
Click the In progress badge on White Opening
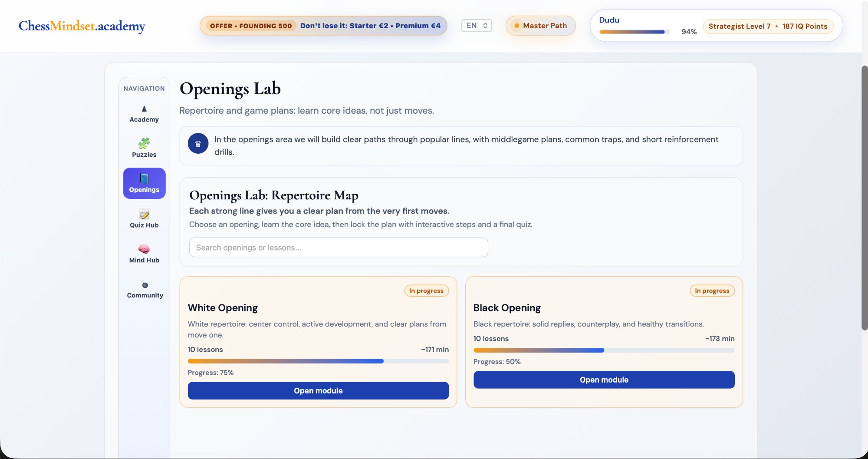[426, 291]
